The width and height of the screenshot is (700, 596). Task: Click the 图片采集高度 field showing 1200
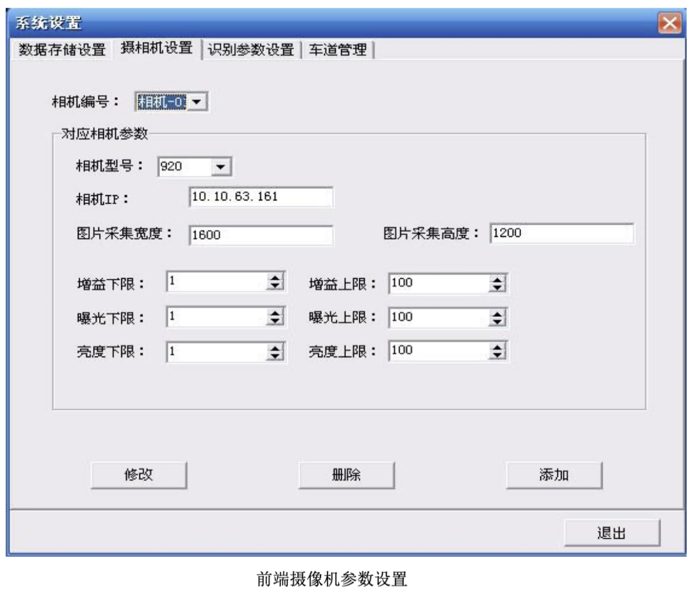[x=561, y=233]
